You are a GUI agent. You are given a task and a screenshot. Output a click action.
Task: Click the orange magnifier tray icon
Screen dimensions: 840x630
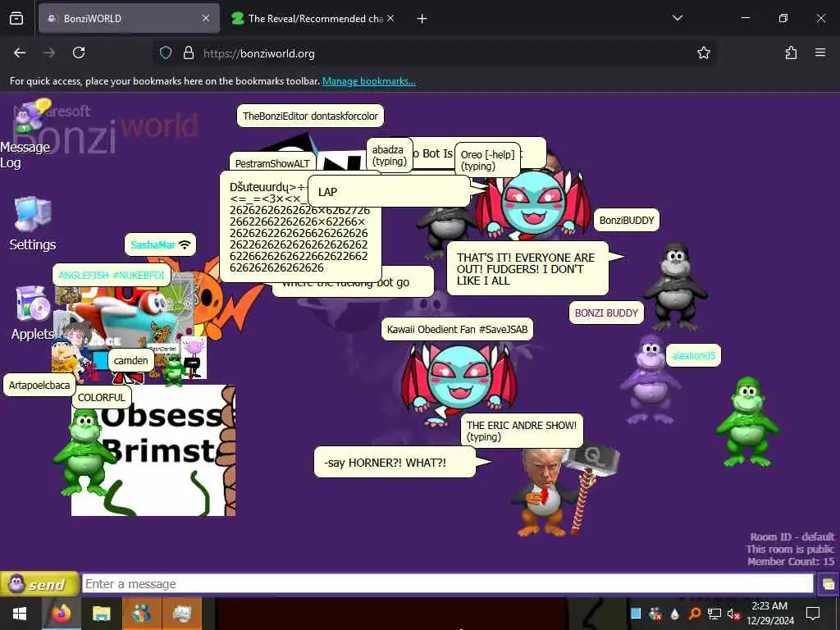click(694, 614)
